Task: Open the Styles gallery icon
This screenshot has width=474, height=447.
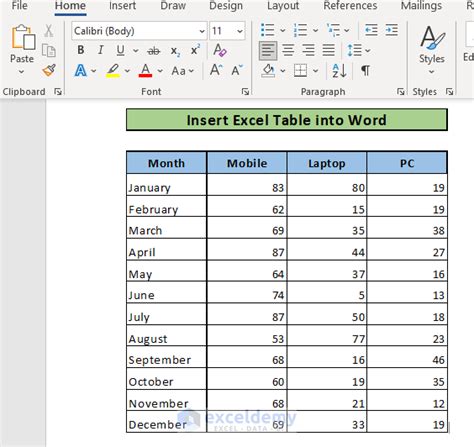Action: pos(432,37)
